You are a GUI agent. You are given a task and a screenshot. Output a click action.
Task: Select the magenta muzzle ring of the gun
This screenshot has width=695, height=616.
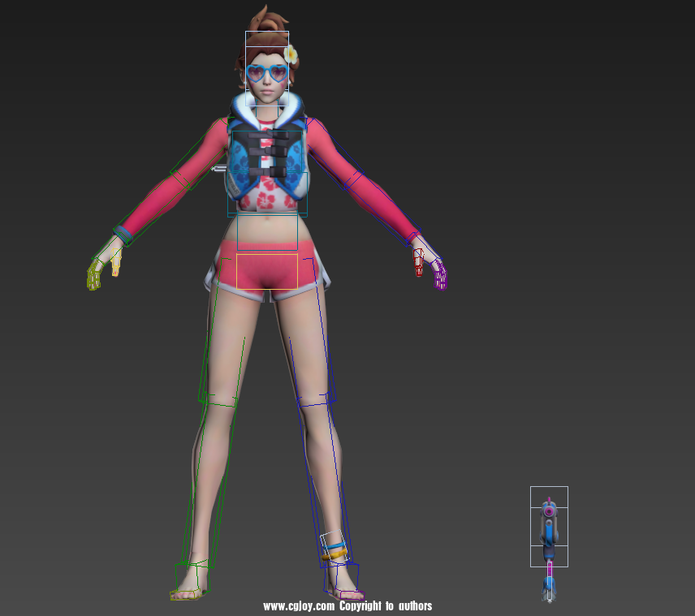coord(549,510)
